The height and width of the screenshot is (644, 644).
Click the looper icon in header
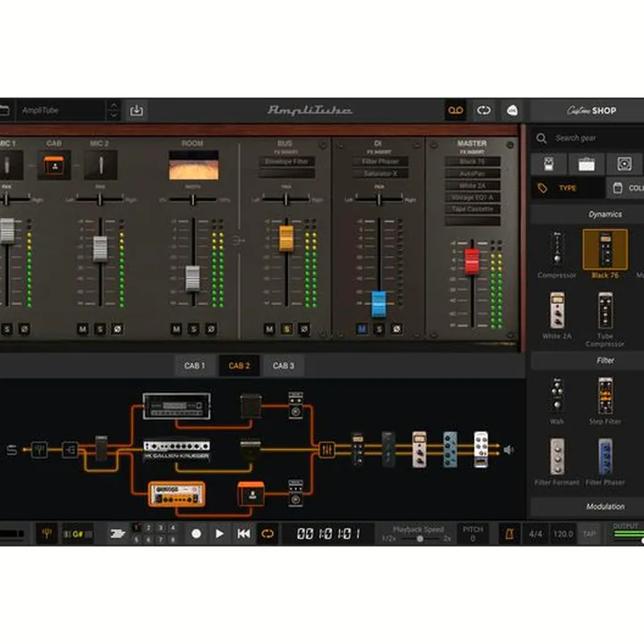click(x=484, y=111)
